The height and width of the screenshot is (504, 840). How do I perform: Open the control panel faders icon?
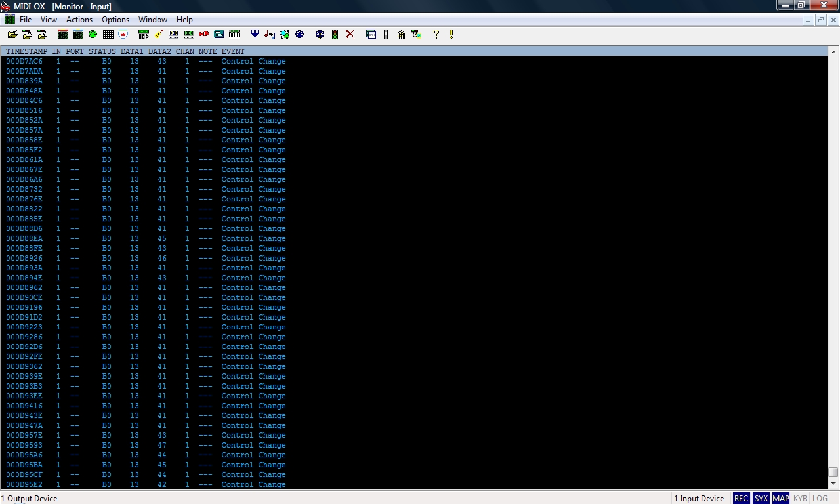click(x=144, y=34)
